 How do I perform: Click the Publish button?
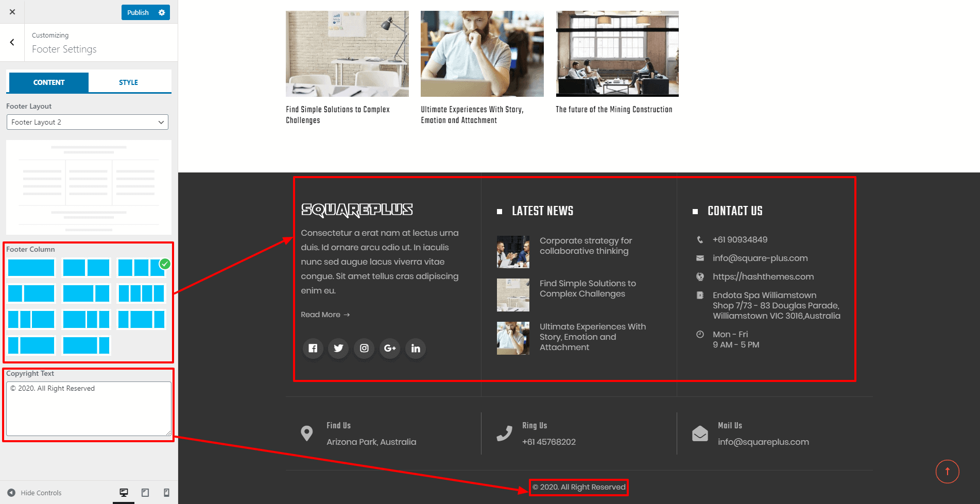(138, 12)
